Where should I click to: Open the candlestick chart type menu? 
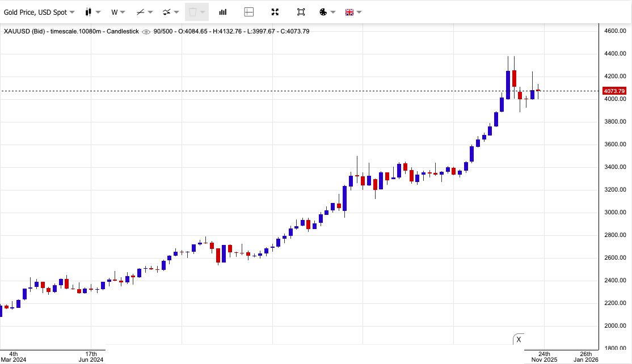(92, 12)
